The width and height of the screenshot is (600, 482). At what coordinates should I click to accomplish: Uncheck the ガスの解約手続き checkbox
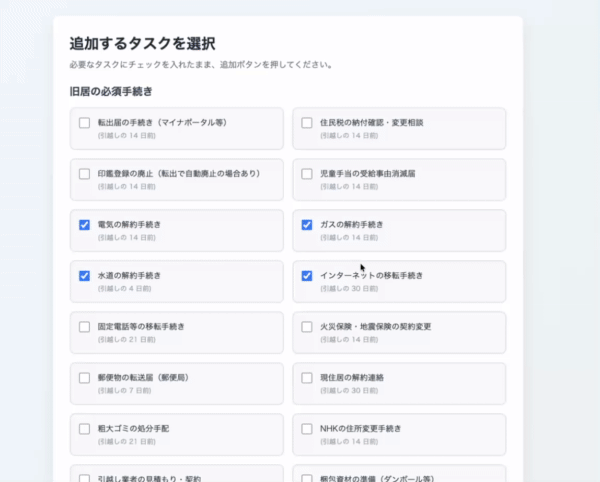pyautogui.click(x=307, y=225)
